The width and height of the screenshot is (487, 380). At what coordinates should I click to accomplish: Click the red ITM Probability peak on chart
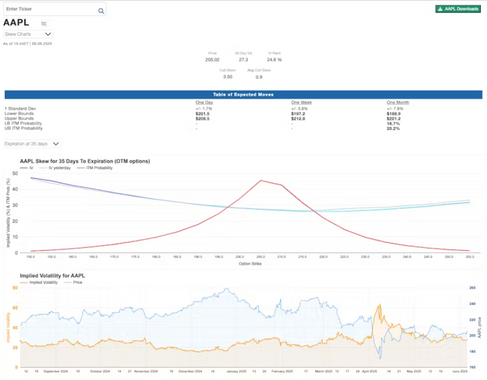coord(261,181)
